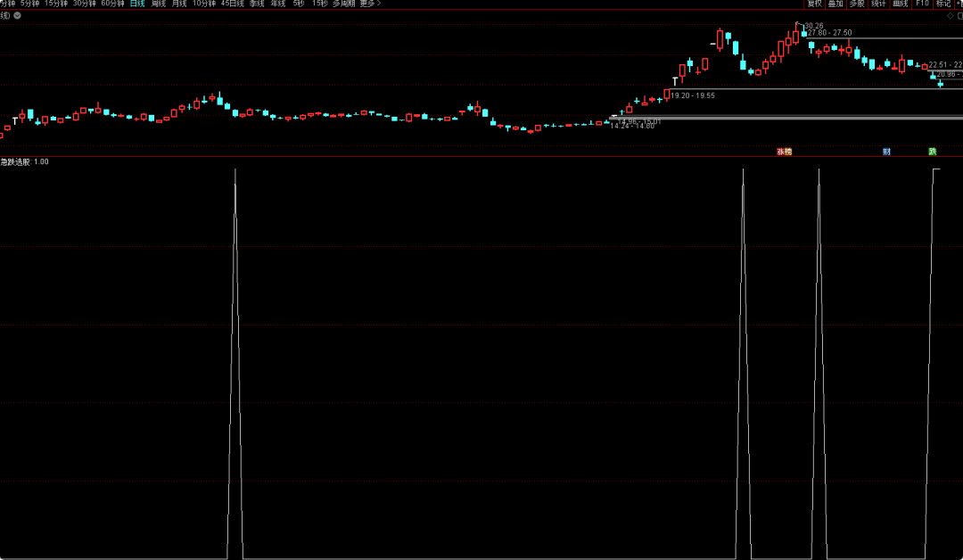Click the blue 财 marker icon
The width and height of the screenshot is (963, 560).
coord(886,152)
